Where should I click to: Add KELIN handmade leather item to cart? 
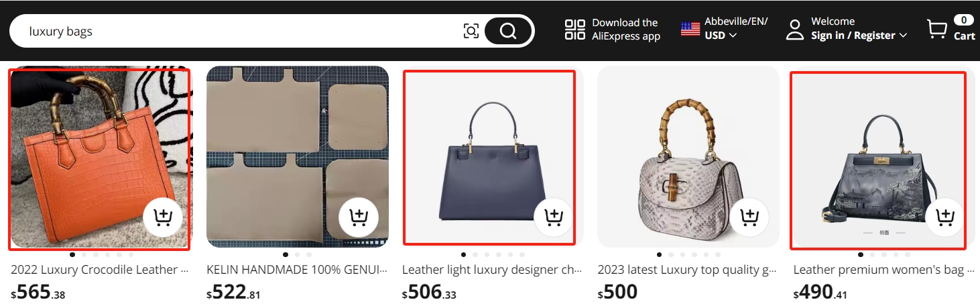click(359, 217)
